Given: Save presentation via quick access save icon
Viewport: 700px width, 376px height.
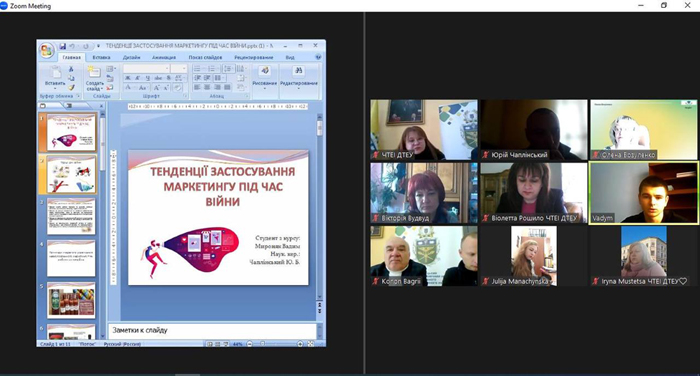Looking at the screenshot, I should tap(62, 46).
